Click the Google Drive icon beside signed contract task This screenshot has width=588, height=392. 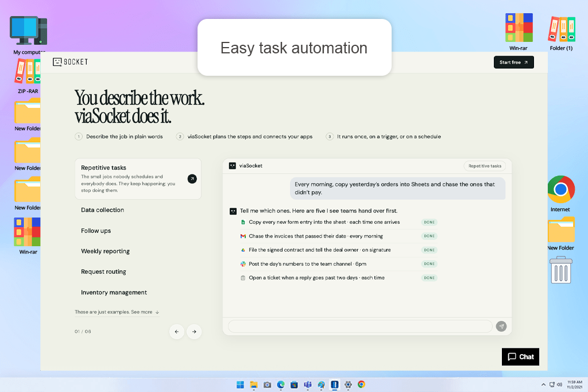click(243, 250)
